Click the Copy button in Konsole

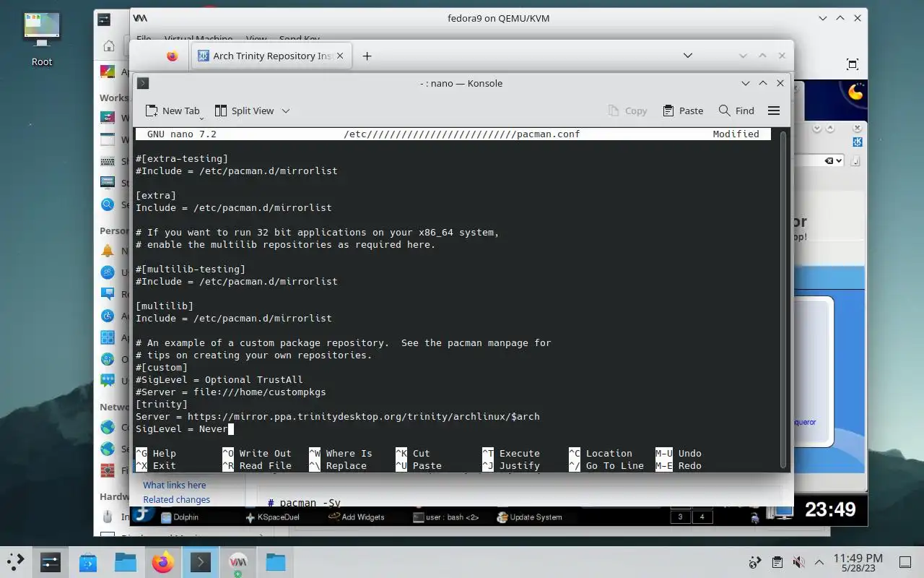tap(627, 111)
